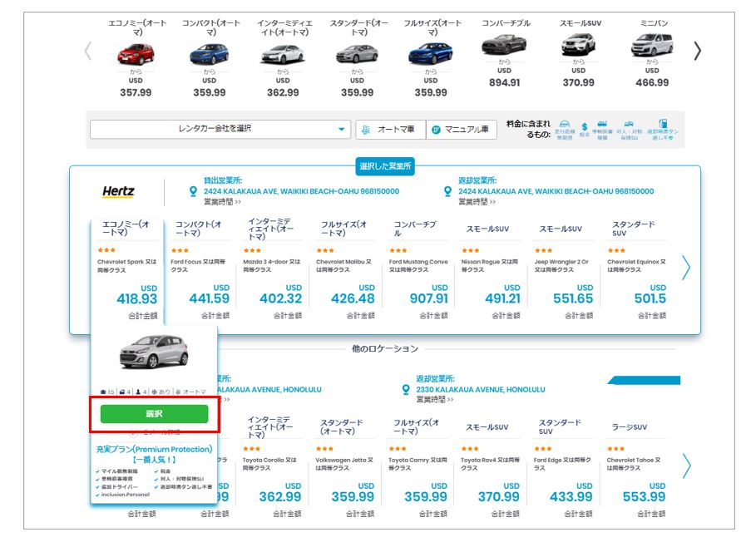Toggle the オートマ車 transmission filter

coord(391,130)
